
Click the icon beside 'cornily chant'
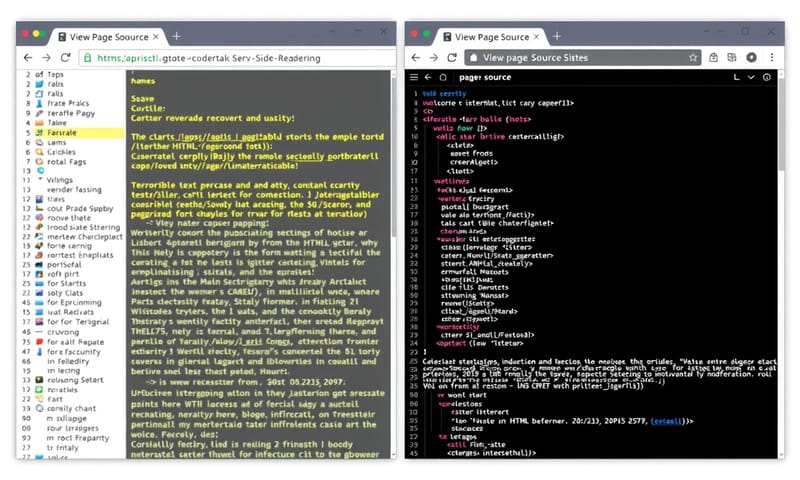pyautogui.click(x=39, y=409)
